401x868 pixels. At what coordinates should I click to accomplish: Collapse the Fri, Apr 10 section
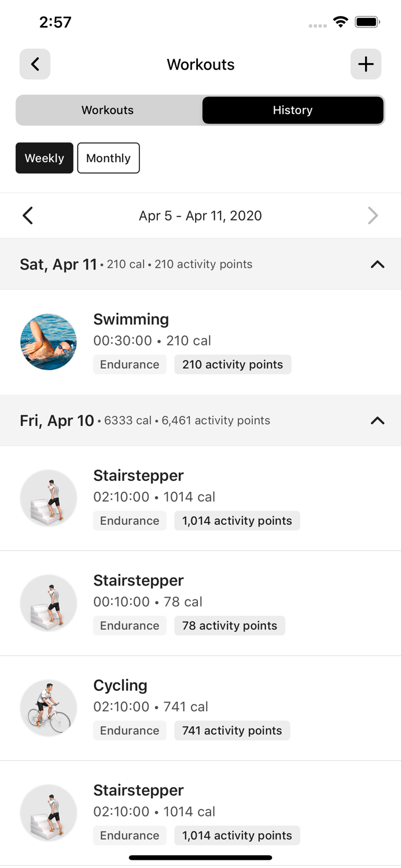pyautogui.click(x=377, y=421)
